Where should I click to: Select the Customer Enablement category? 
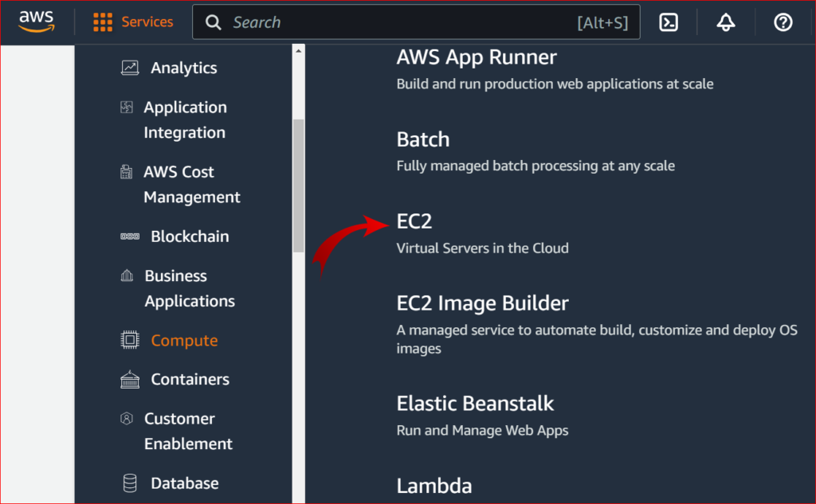tap(188, 431)
